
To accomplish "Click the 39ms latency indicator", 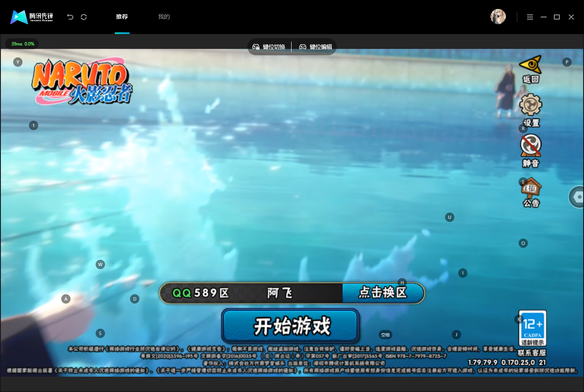I will [x=23, y=44].
